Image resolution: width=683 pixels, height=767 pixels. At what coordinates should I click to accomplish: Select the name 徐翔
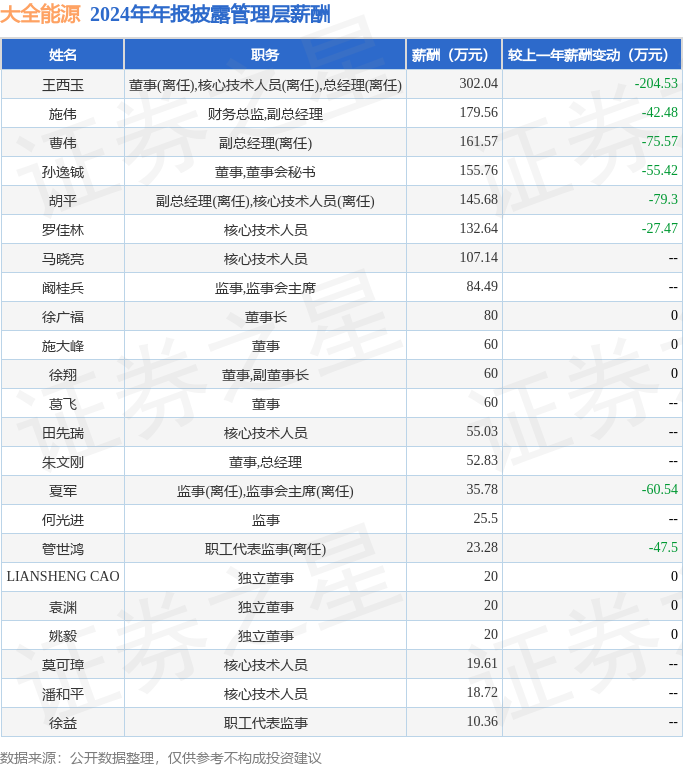tap(63, 375)
